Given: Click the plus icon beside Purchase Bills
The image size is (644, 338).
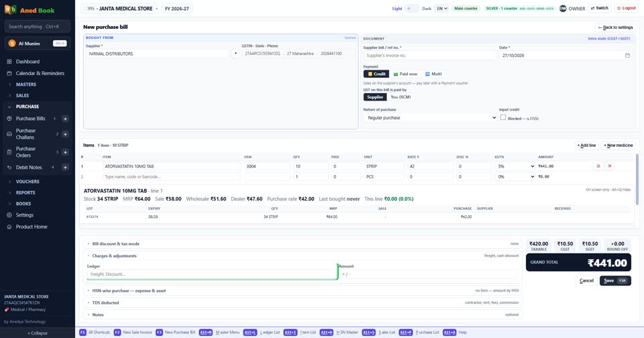Looking at the screenshot, I should [x=65, y=119].
